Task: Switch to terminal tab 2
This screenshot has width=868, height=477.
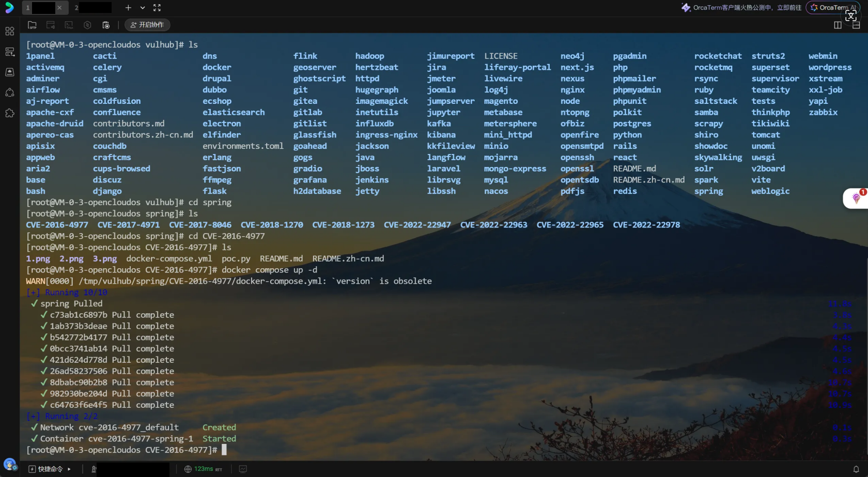Action: click(x=93, y=8)
